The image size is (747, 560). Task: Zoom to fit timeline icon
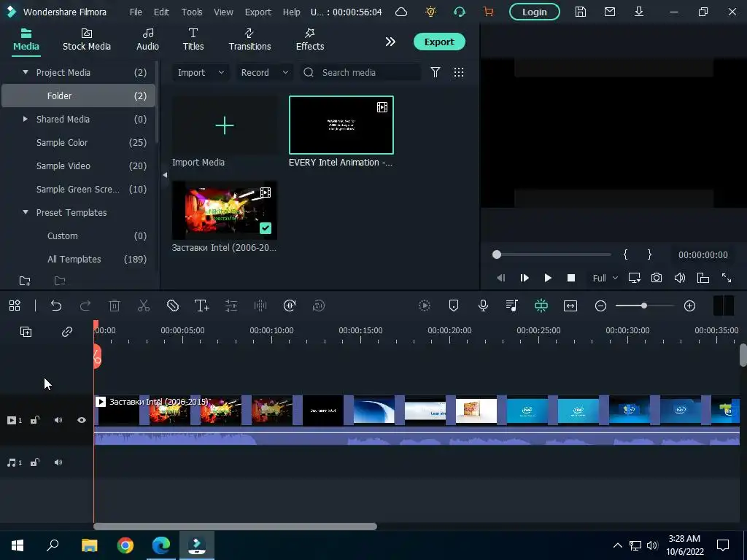[570, 306]
